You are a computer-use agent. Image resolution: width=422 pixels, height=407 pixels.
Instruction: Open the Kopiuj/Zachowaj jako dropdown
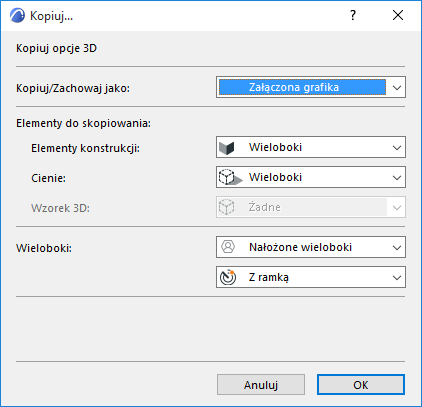coord(311,87)
